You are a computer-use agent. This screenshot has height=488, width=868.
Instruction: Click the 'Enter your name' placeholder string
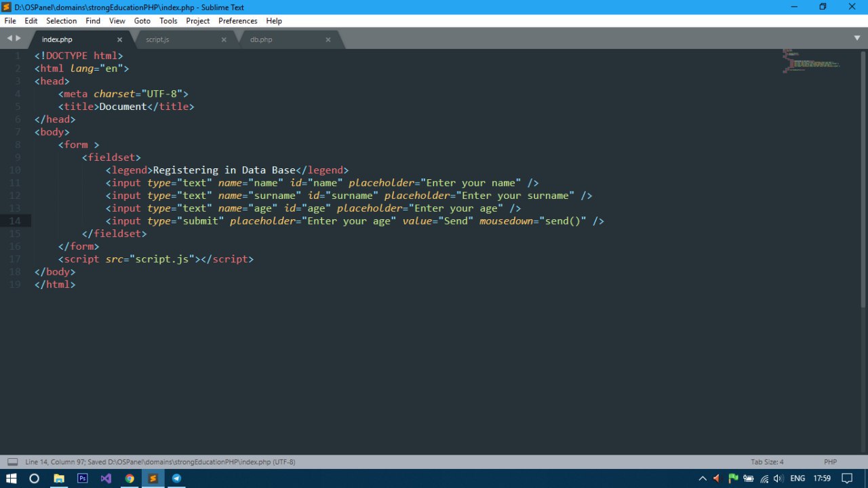pos(471,183)
